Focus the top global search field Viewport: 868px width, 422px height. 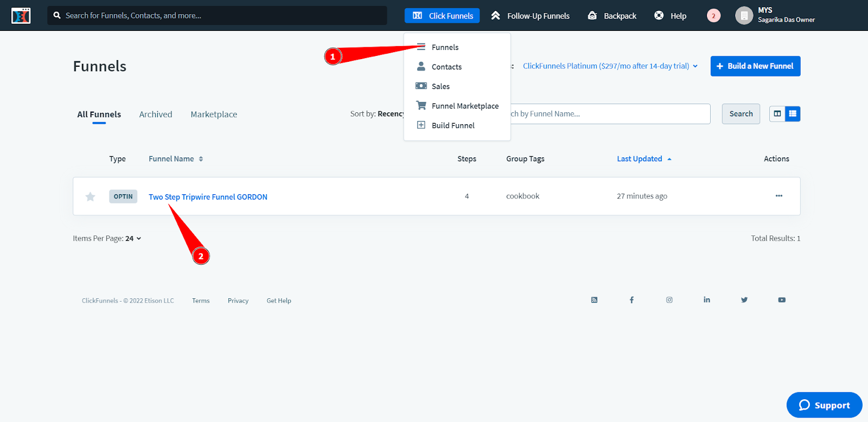pyautogui.click(x=217, y=16)
